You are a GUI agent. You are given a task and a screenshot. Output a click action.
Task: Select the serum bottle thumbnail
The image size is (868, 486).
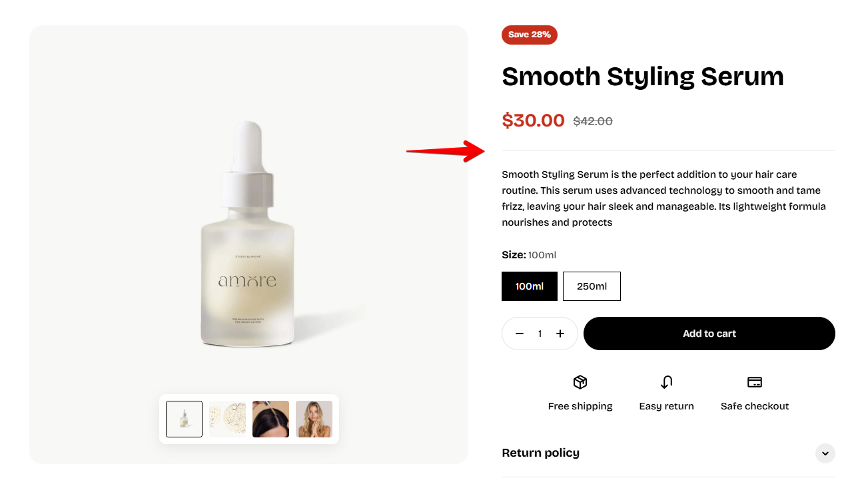184,419
